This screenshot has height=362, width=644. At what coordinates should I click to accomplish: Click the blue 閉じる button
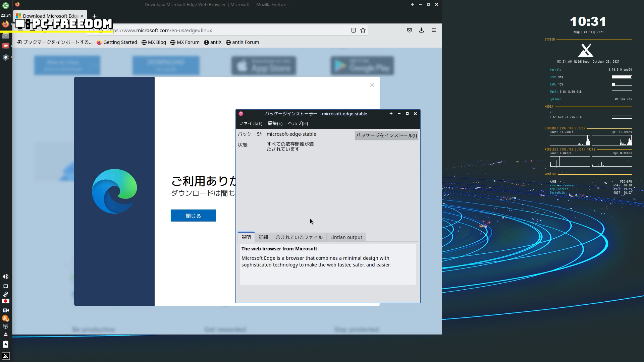(x=193, y=216)
